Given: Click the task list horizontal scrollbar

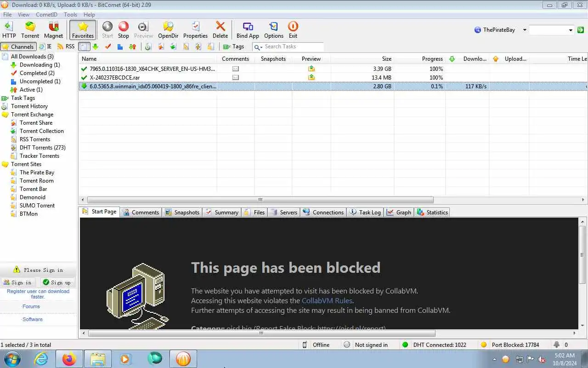Looking at the screenshot, I should click(x=260, y=200).
